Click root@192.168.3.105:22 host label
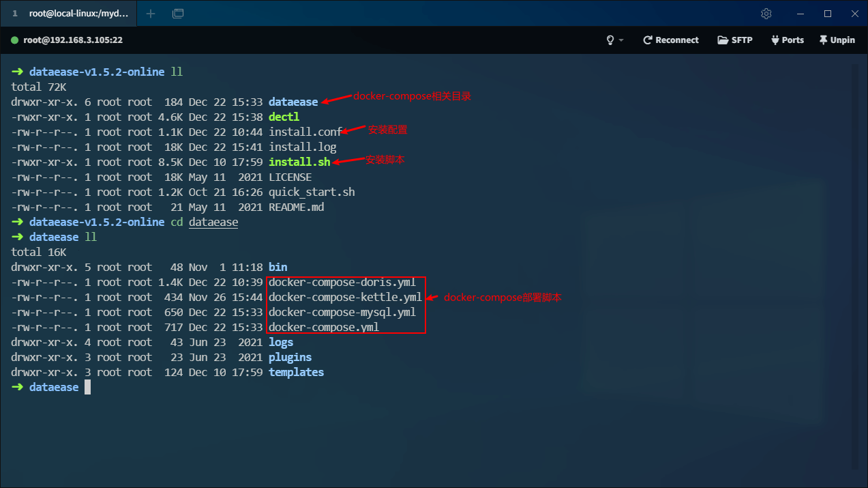Image resolution: width=868 pixels, height=488 pixels. tap(73, 40)
